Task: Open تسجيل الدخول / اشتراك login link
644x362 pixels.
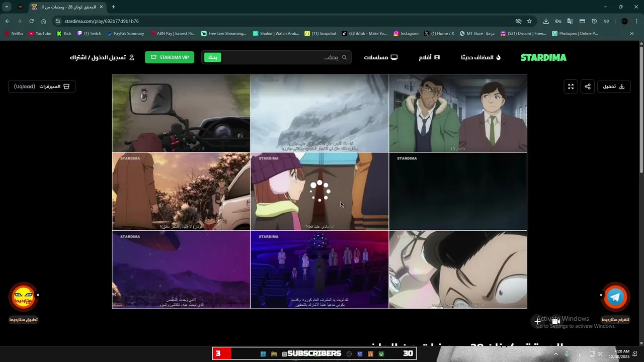Action: pyautogui.click(x=102, y=57)
